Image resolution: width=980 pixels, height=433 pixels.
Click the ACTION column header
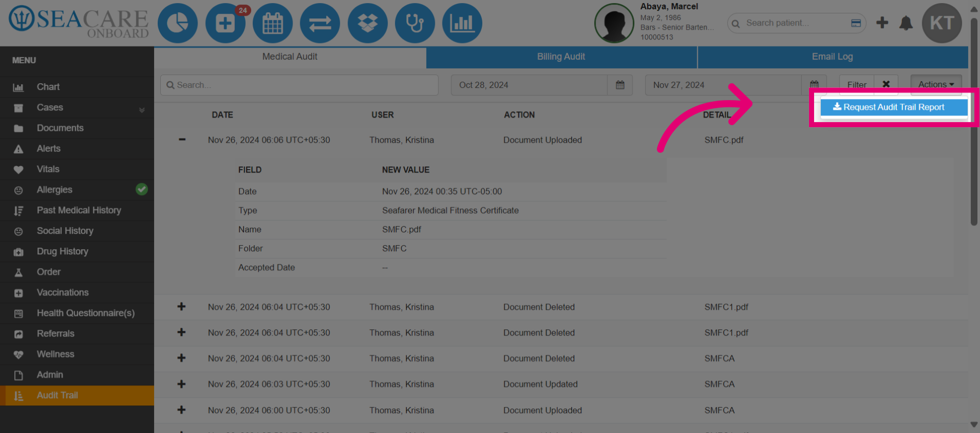click(519, 115)
